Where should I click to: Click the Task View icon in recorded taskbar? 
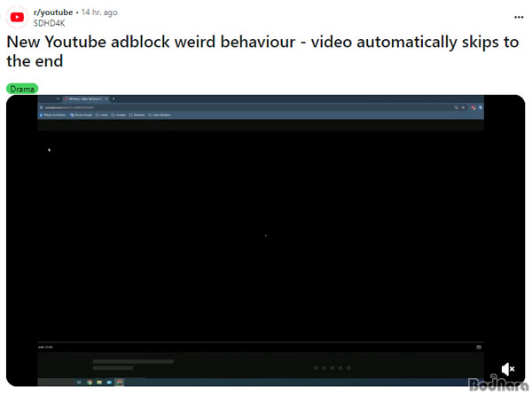[x=79, y=382]
